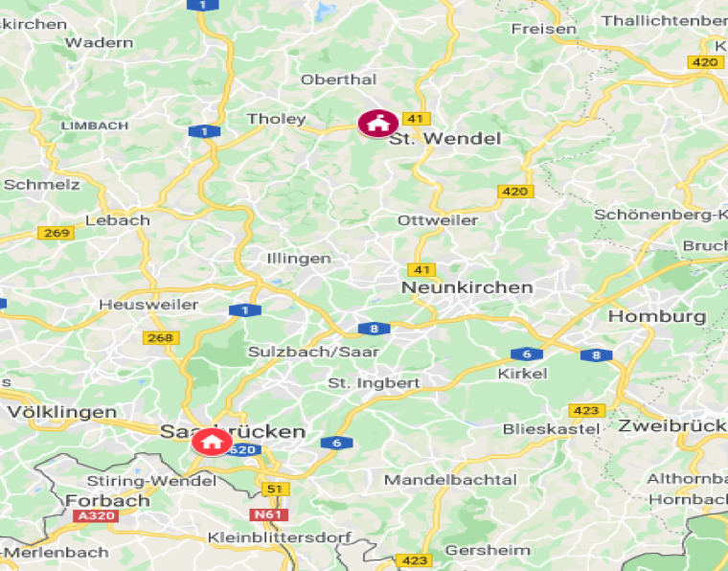728x571 pixels.
Task: Click the Mandelbachtal label
Action: tap(450, 480)
